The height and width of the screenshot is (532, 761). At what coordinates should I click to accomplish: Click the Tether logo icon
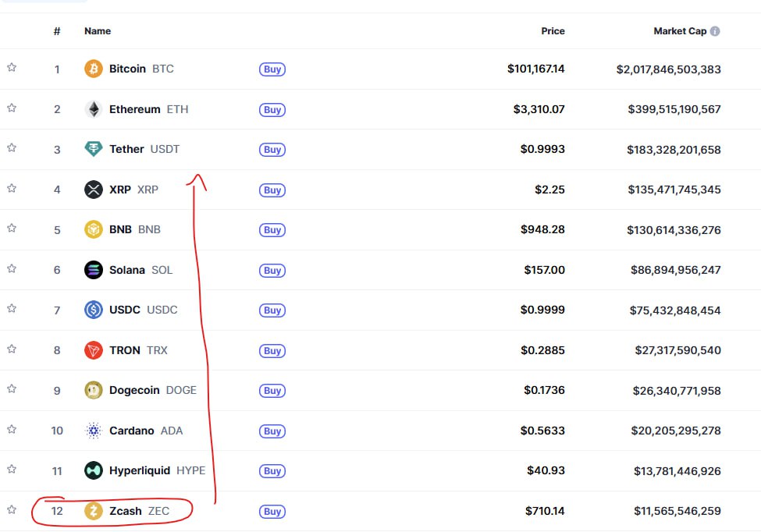pos(94,149)
